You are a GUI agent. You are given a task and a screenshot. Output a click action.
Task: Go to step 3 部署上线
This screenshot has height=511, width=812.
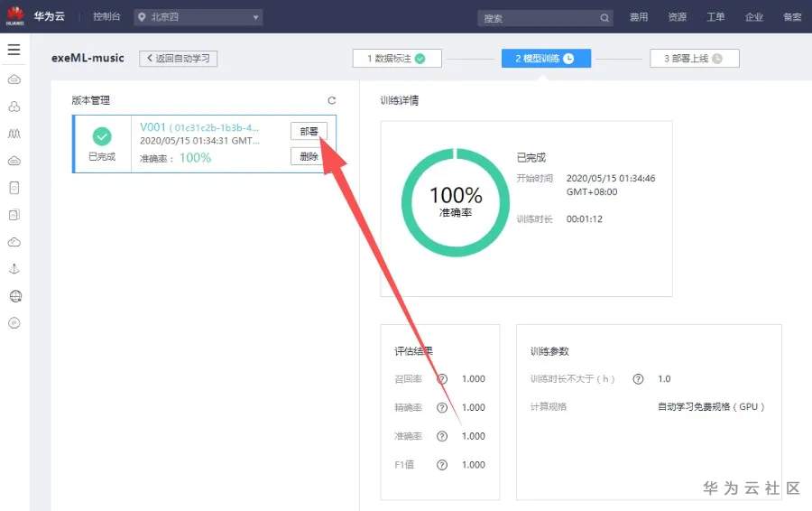pyautogui.click(x=695, y=59)
